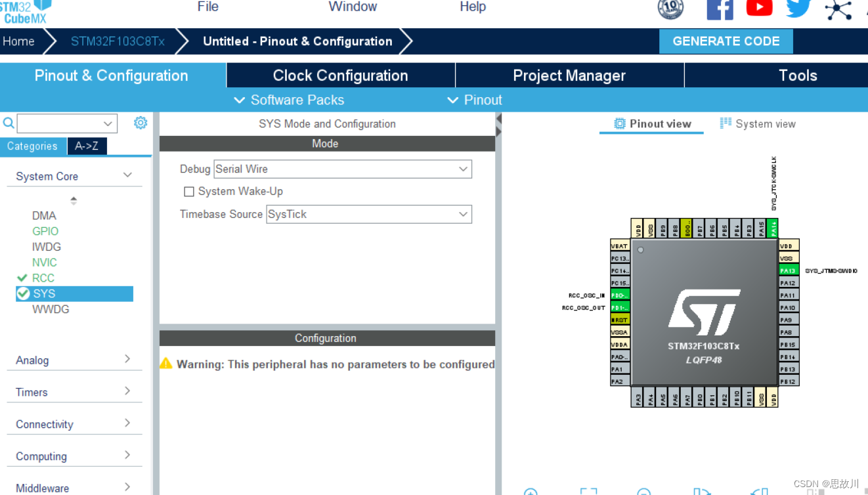Select the Pinout view tab
Viewport: 868px width, 495px height.
tap(652, 123)
